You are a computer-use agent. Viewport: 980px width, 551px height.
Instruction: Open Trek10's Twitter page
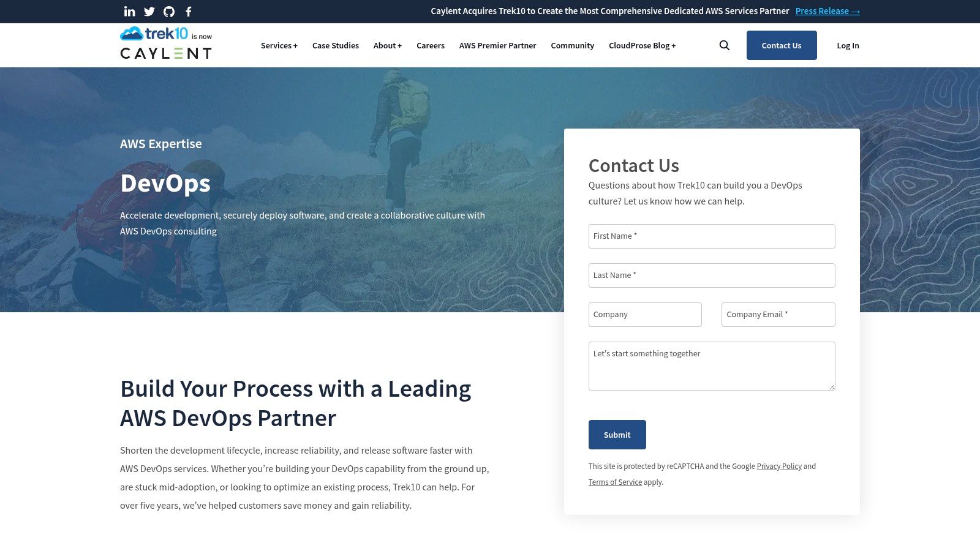point(149,11)
